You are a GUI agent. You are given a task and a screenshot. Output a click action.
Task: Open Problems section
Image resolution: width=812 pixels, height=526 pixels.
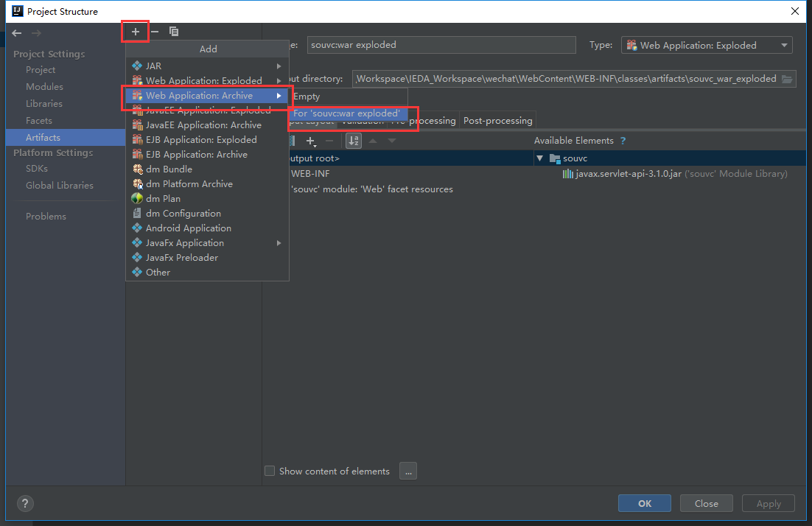46,217
